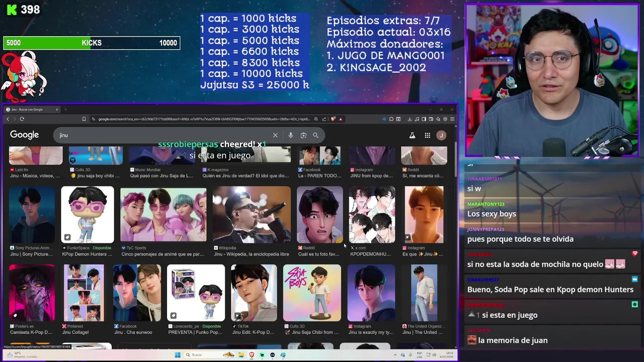Click into the Google search field with jinu
The image size is (644, 362).
click(x=164, y=135)
